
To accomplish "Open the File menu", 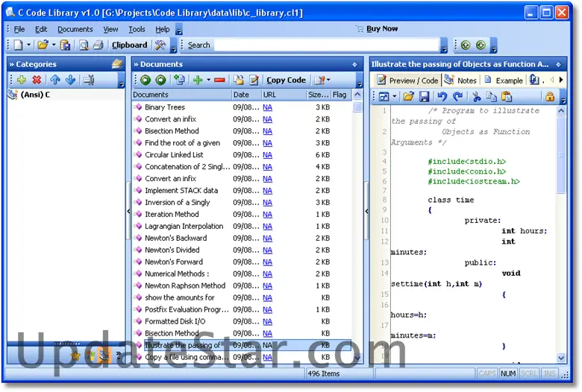I will click(19, 29).
